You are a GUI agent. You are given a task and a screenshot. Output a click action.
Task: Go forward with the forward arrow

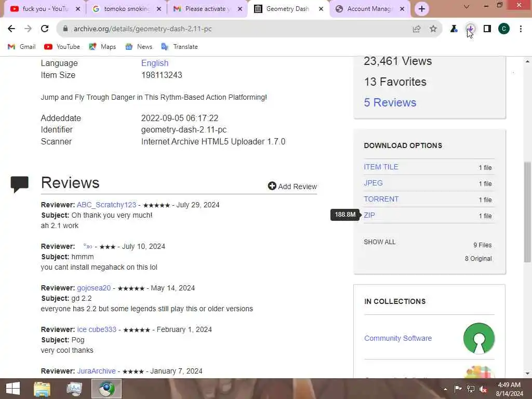coord(28,29)
